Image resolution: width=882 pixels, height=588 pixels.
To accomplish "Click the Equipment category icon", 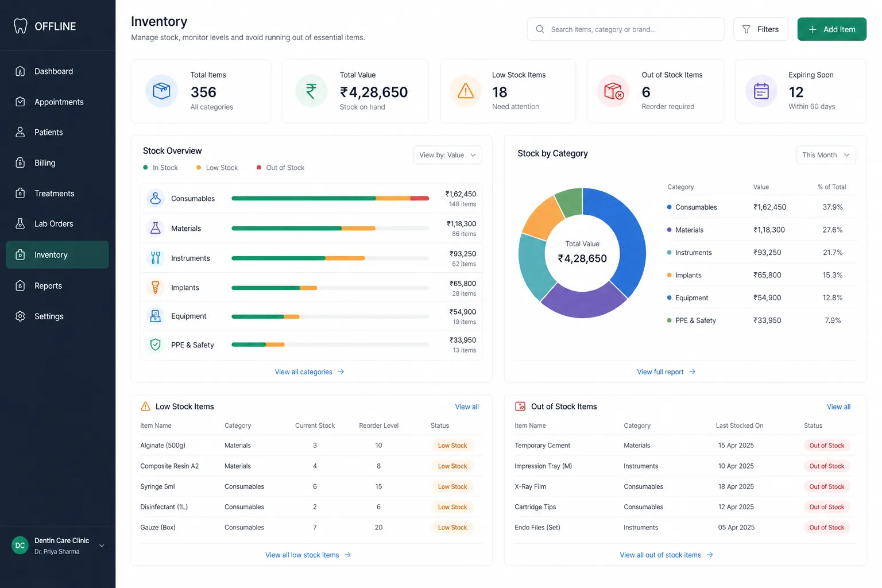I will (155, 316).
